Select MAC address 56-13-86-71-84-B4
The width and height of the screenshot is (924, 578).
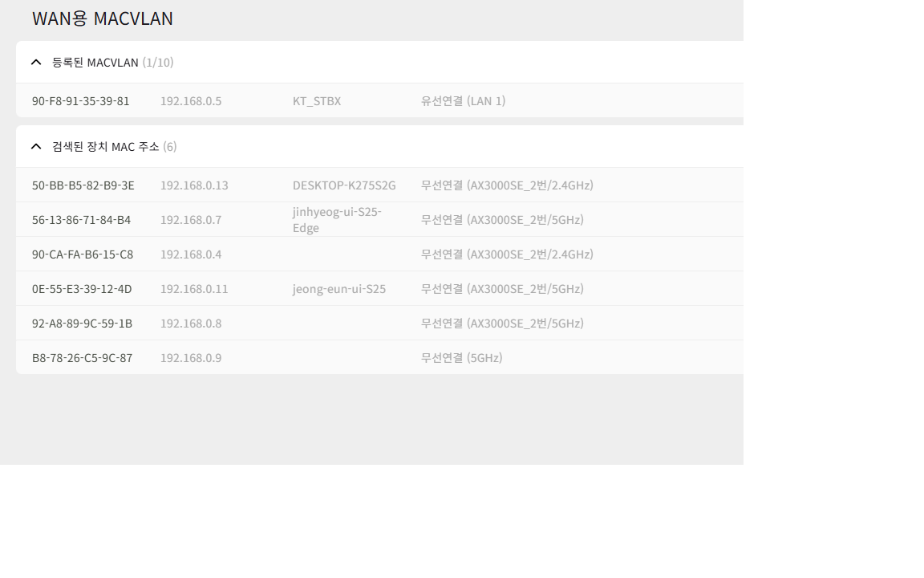pos(81,219)
